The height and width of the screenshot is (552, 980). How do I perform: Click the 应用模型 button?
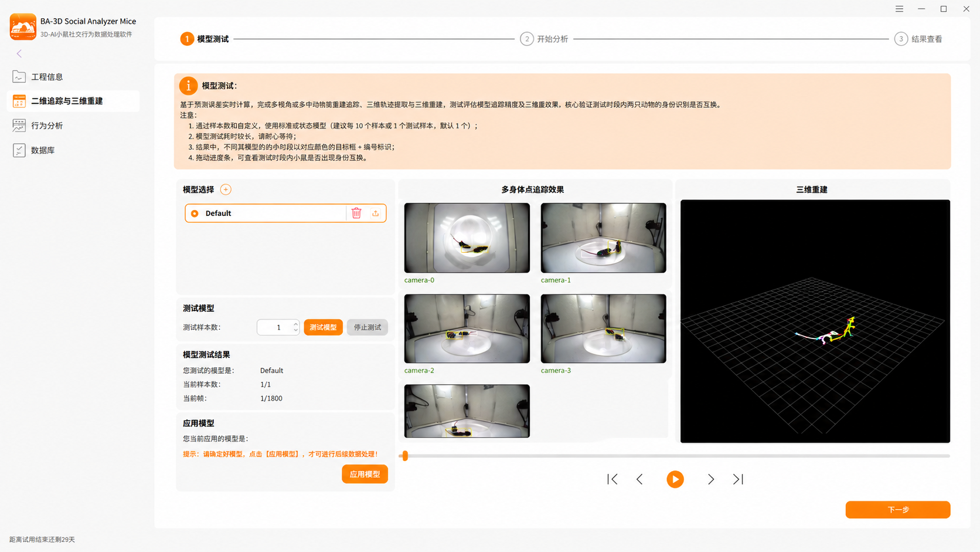click(365, 474)
